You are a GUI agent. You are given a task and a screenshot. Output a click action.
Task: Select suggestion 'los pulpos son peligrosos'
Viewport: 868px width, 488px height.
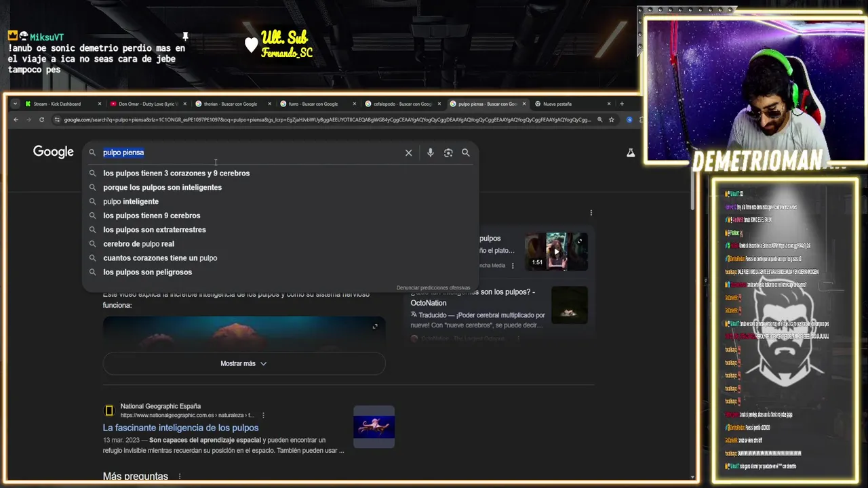pyautogui.click(x=148, y=272)
